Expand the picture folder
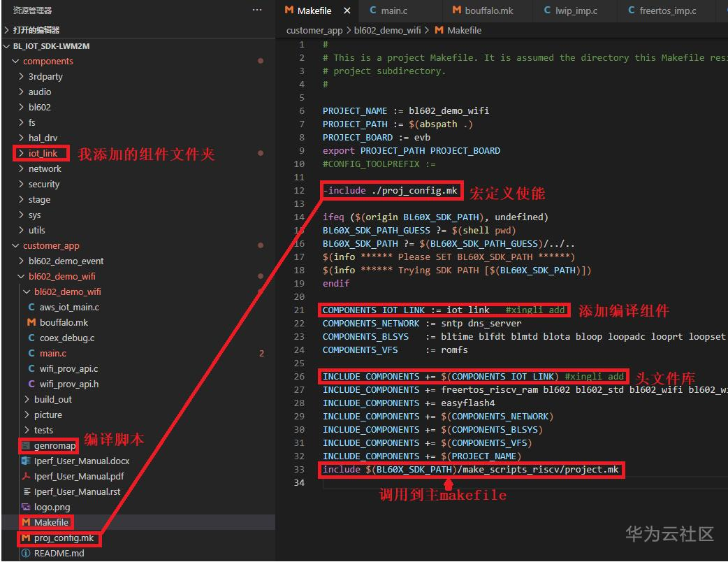 pyautogui.click(x=48, y=415)
